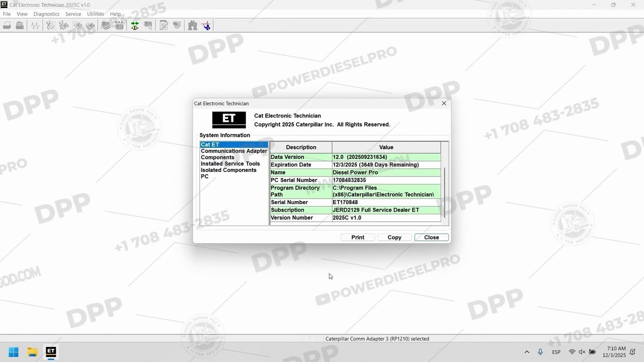Image resolution: width=644 pixels, height=362 pixels.
Task: Click the Print button in dialog
Action: click(x=358, y=237)
